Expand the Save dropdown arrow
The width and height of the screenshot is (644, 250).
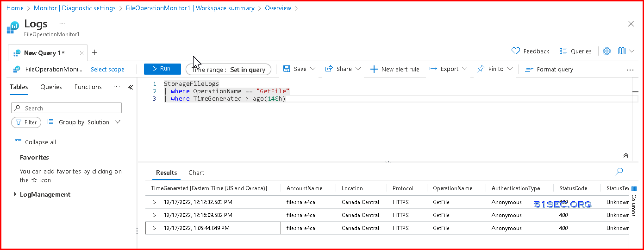tap(313, 69)
